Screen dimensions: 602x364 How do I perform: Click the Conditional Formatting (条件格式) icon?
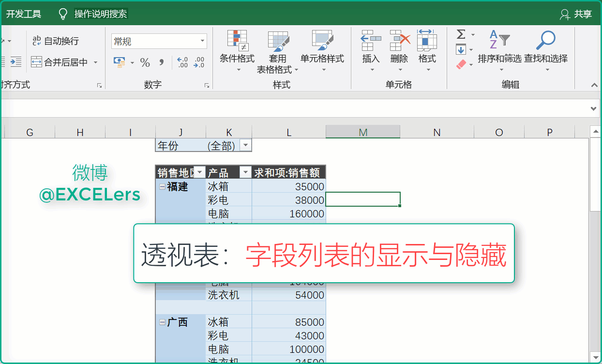[x=237, y=41]
